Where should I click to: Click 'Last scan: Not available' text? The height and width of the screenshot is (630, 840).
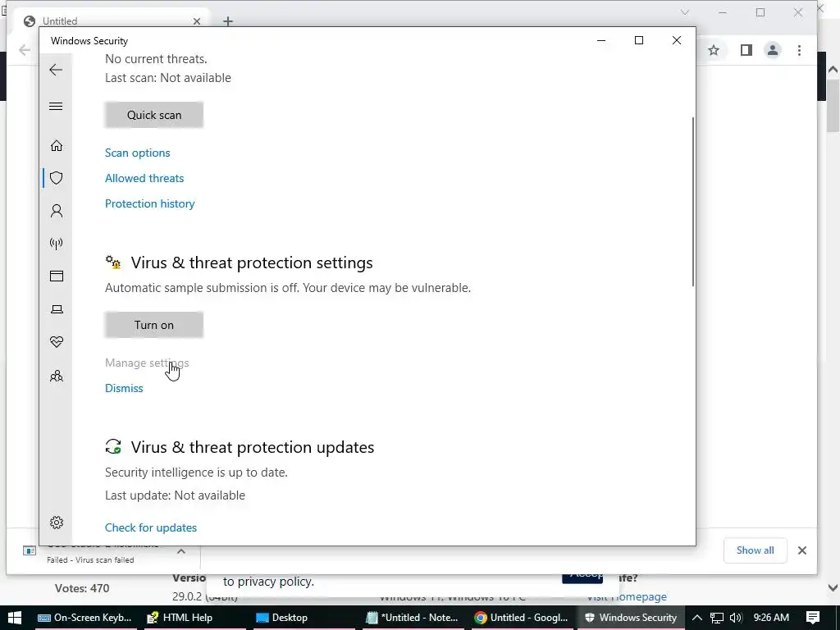[x=167, y=78]
